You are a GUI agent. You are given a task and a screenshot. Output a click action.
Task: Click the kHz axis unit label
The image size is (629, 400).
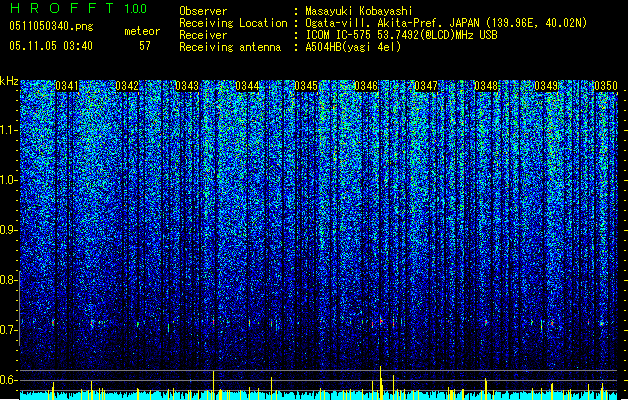(x=9, y=81)
